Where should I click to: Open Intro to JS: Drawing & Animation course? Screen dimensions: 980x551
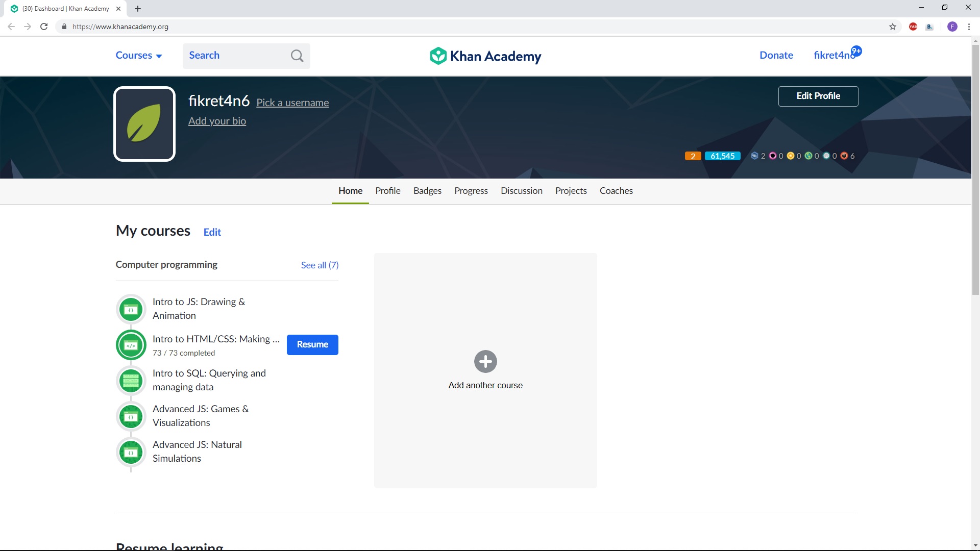point(199,309)
